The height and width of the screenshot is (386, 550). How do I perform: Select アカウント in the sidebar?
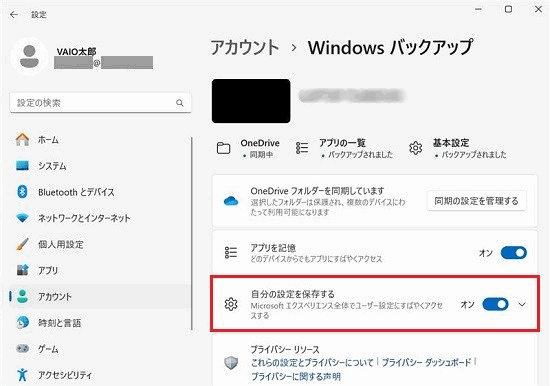click(x=100, y=296)
